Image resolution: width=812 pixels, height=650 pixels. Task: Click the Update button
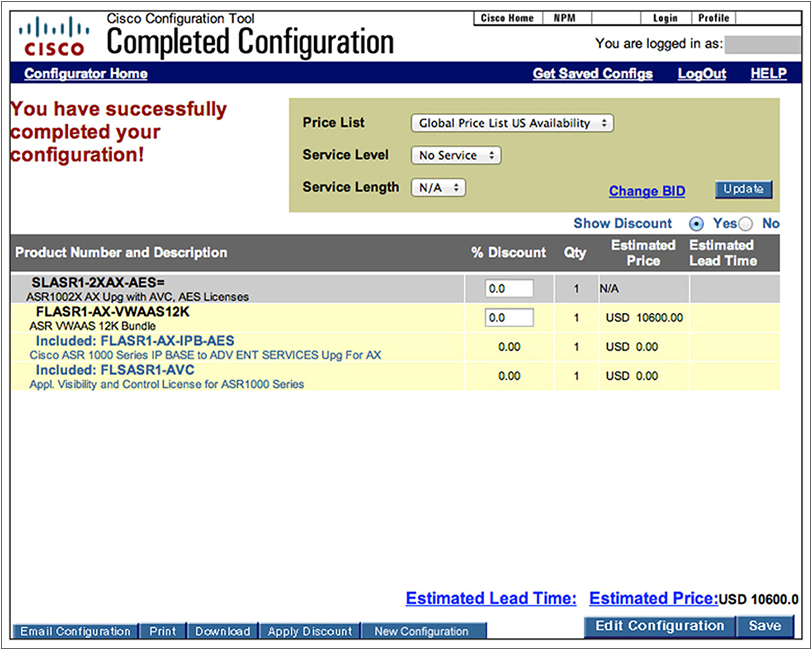pyautogui.click(x=743, y=189)
